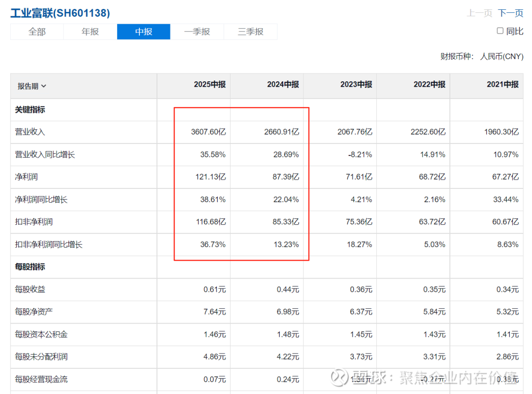
Task: Click the 2024中报 column header
Action: [x=283, y=84]
